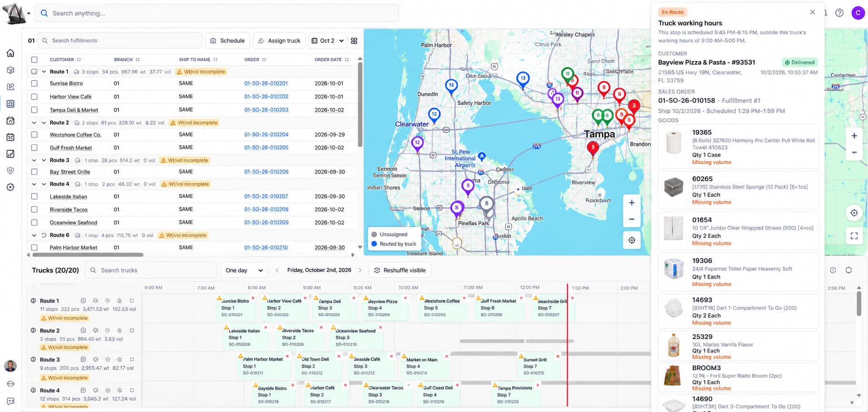Click the Search fulfillments field
The image size is (868, 412).
coord(120,41)
